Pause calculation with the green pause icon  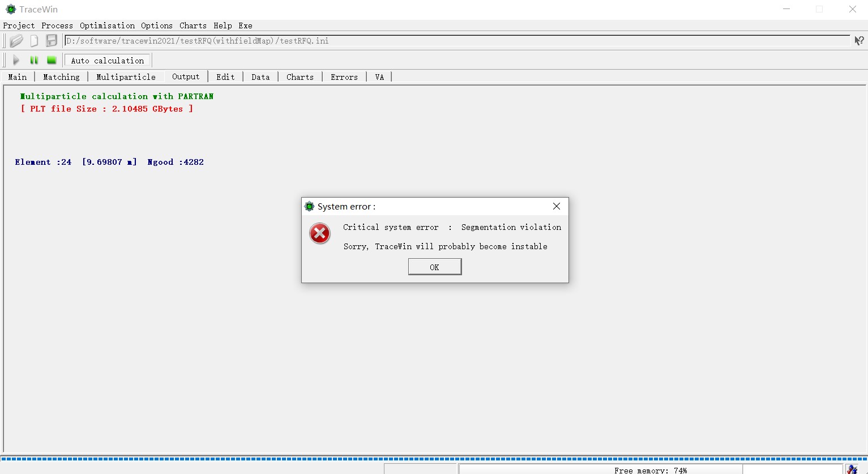coord(34,60)
